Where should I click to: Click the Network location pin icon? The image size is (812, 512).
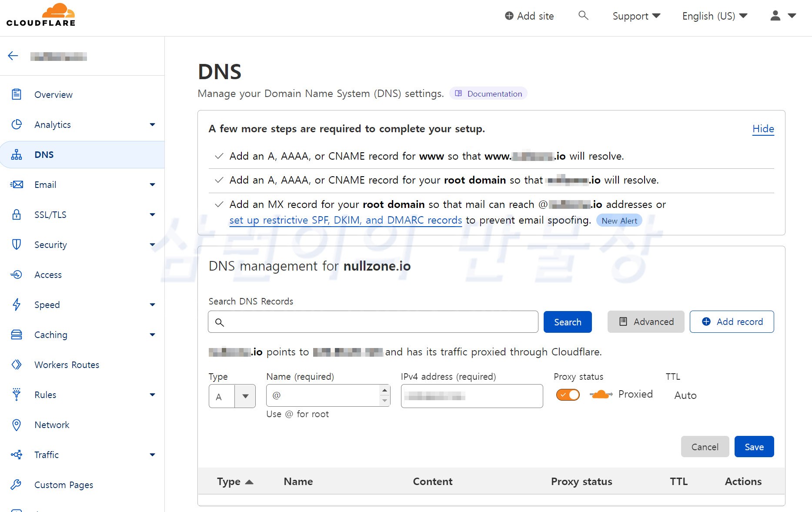pos(17,425)
